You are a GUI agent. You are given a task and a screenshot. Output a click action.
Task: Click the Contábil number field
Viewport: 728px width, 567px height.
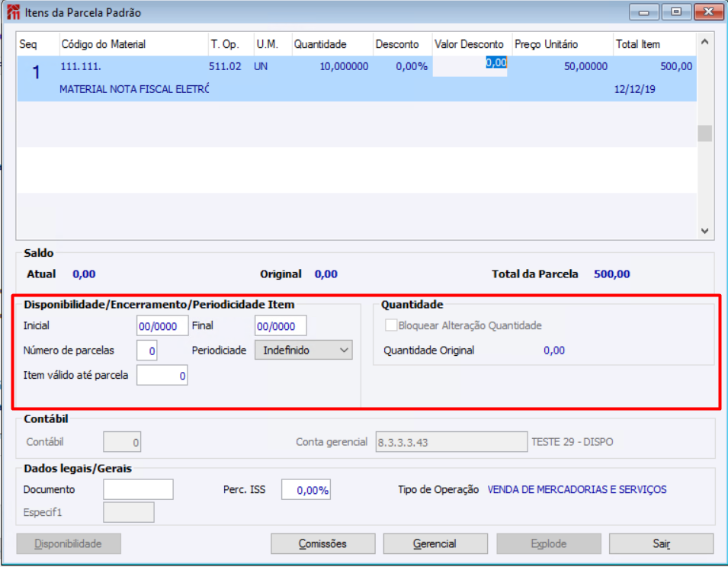(122, 442)
